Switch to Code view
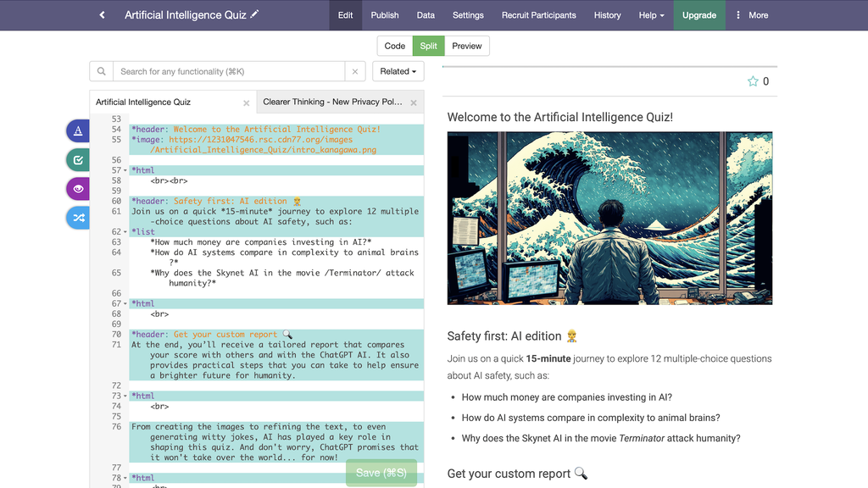The width and height of the screenshot is (868, 488). click(x=394, y=46)
